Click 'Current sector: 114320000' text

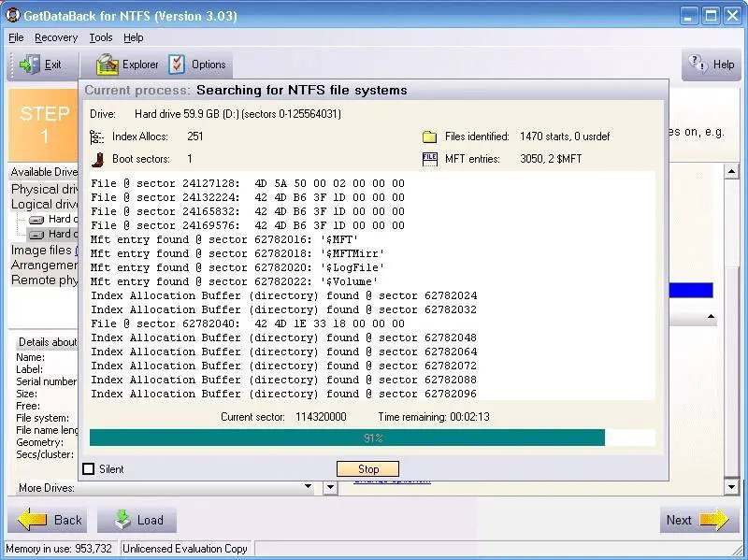pos(283,417)
